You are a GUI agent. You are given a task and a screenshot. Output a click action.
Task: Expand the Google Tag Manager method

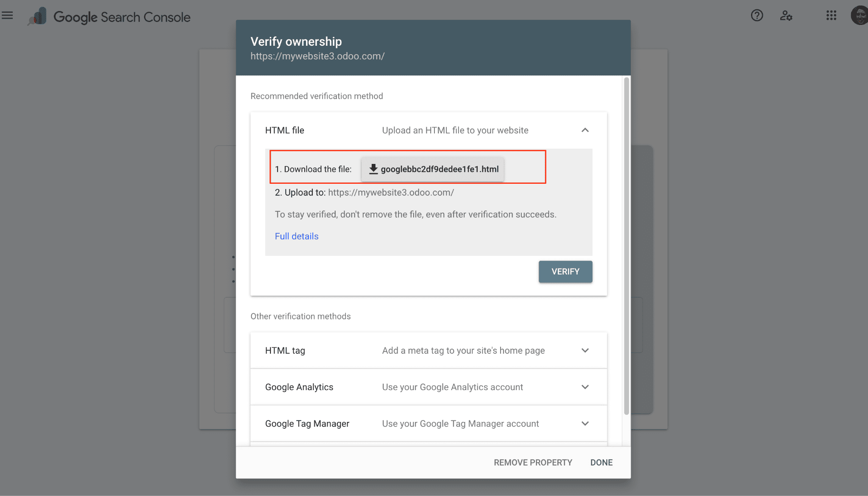(585, 423)
